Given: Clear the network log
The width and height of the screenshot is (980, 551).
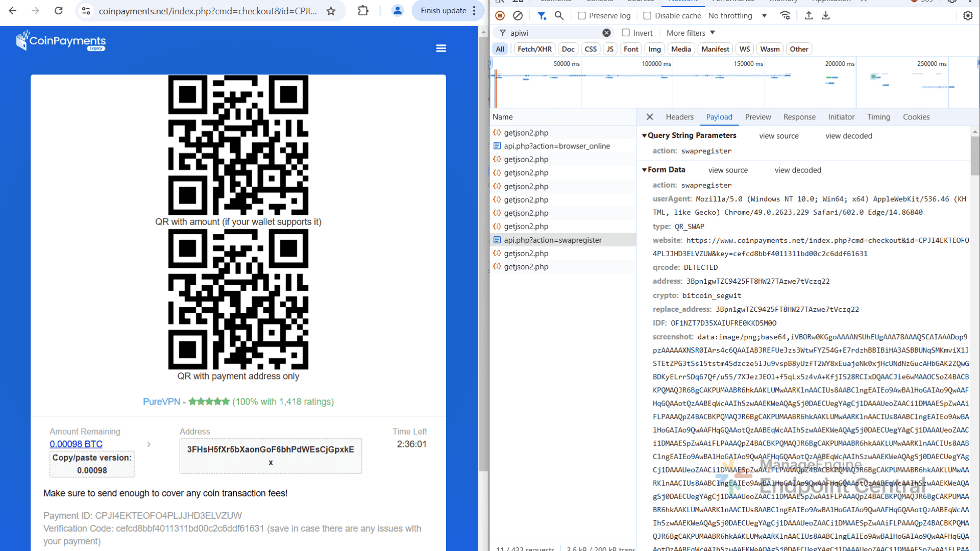Looking at the screenshot, I should (x=518, y=16).
